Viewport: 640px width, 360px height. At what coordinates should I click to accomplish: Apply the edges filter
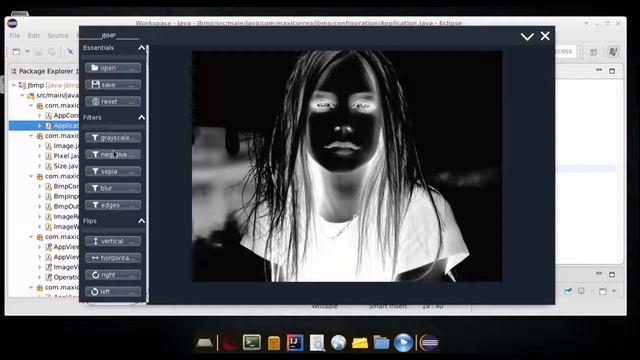pos(113,205)
